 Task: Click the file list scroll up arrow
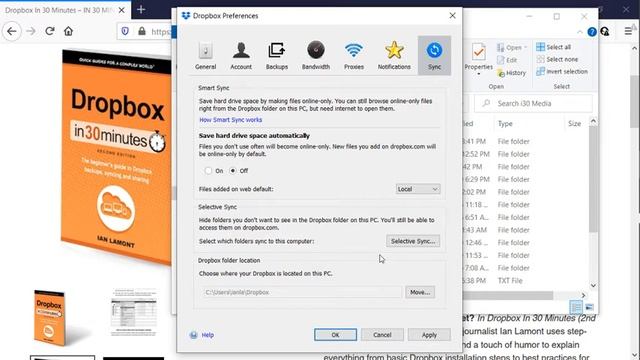593,121
